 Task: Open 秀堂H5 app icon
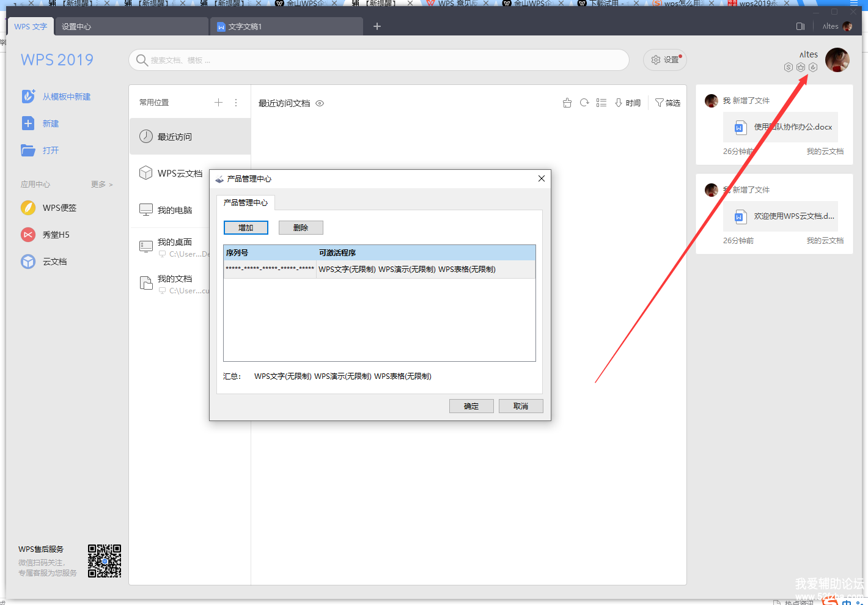28,235
